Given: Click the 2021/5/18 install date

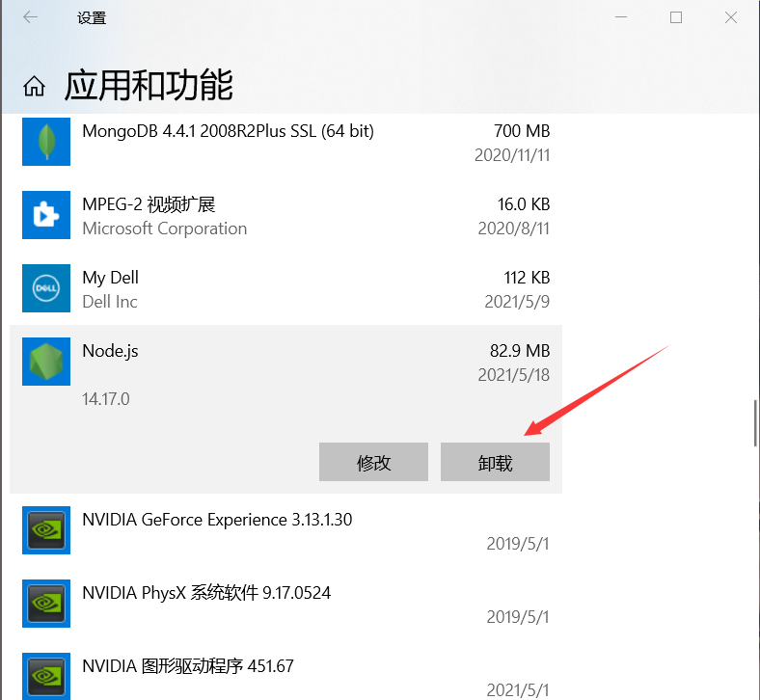Looking at the screenshot, I should point(514,375).
